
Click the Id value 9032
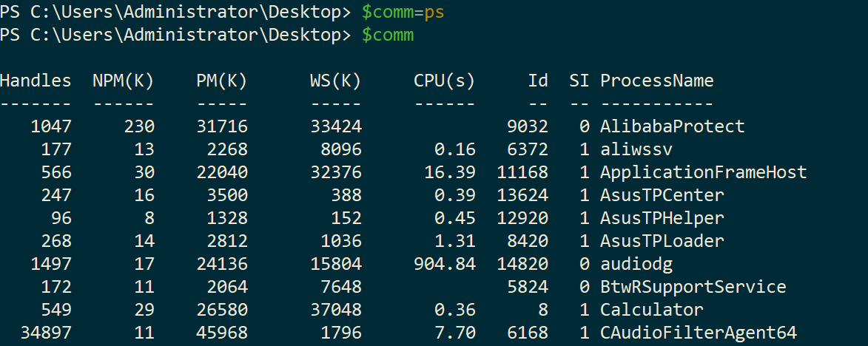528,126
